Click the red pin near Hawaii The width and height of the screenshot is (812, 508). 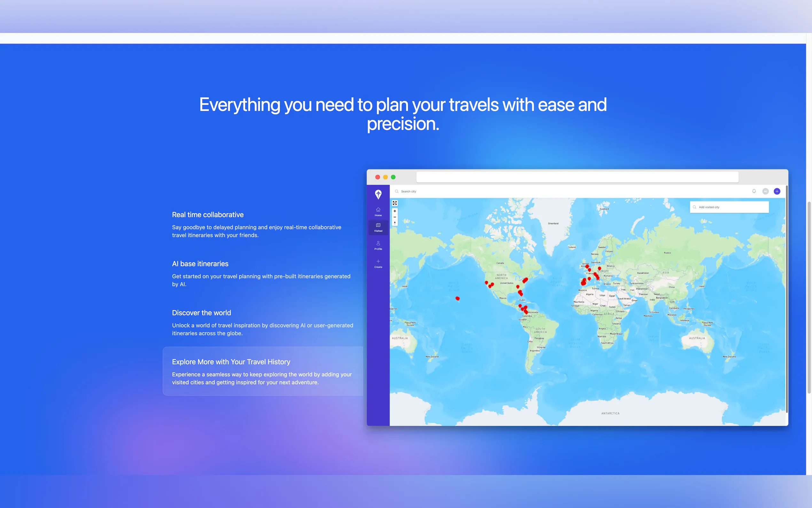(x=457, y=298)
